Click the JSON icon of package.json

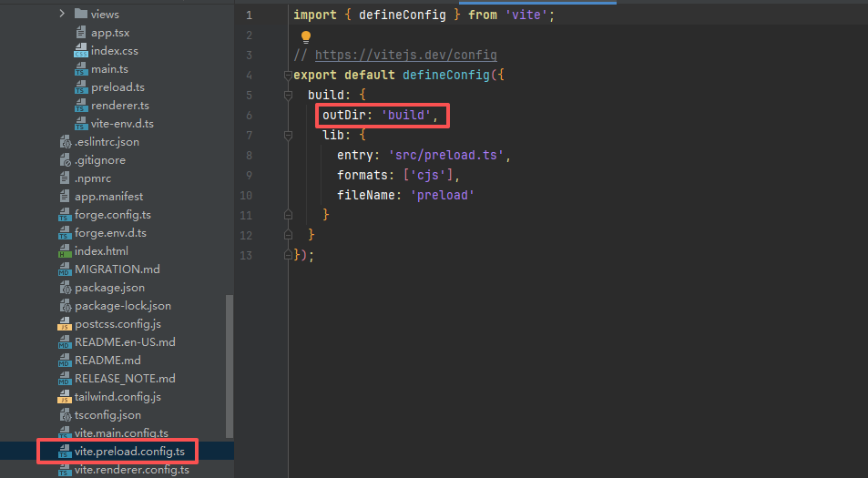pyautogui.click(x=65, y=288)
